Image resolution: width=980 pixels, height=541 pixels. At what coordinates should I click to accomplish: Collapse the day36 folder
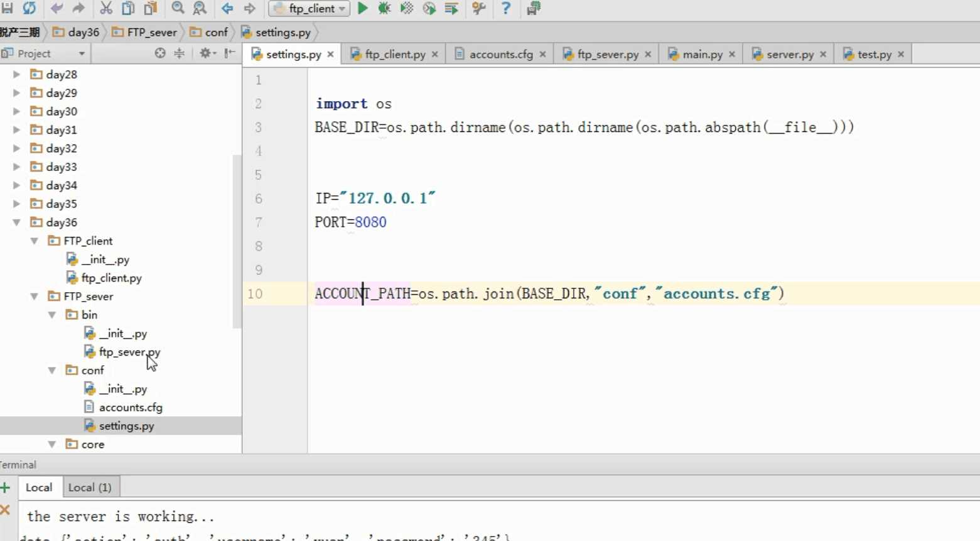[17, 222]
